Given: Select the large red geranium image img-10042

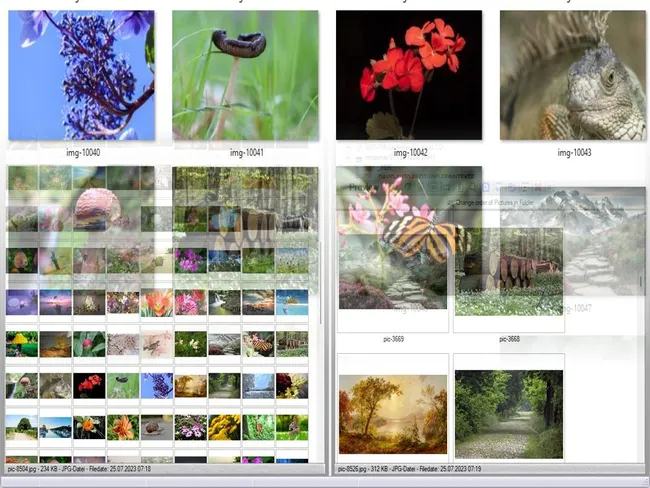Looking at the screenshot, I should [409, 75].
